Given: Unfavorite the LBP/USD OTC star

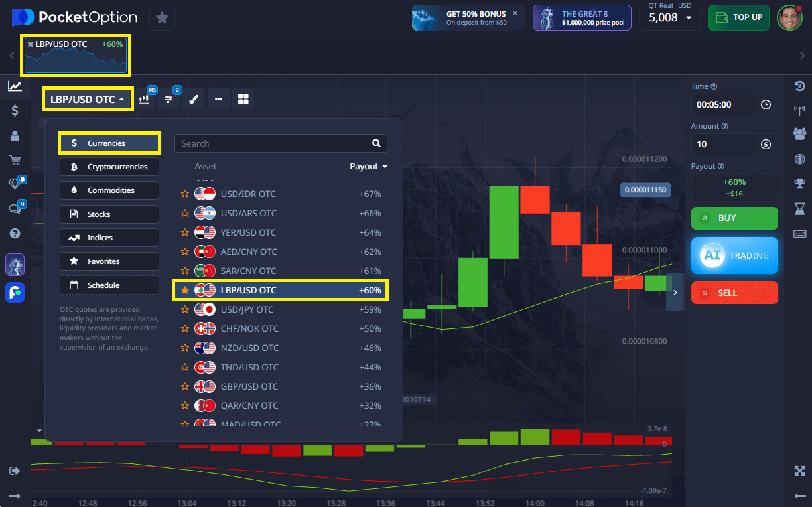Looking at the screenshot, I should point(185,290).
